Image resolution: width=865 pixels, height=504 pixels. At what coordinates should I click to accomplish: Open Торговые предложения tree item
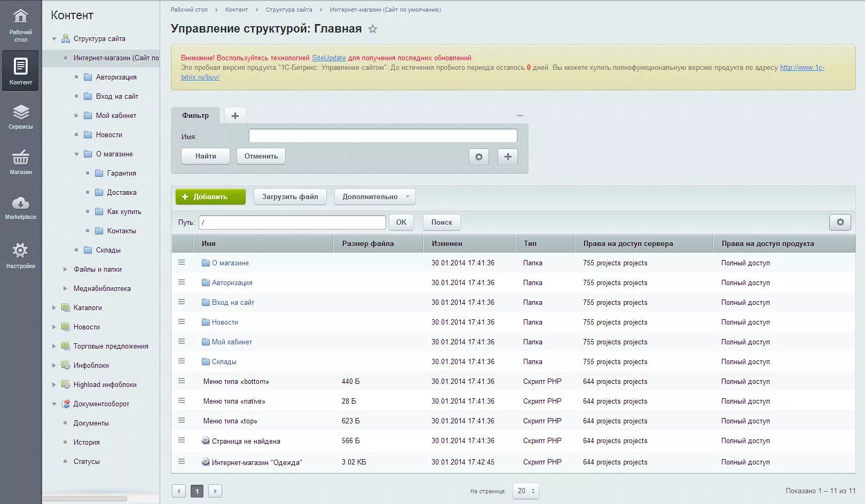(x=111, y=346)
